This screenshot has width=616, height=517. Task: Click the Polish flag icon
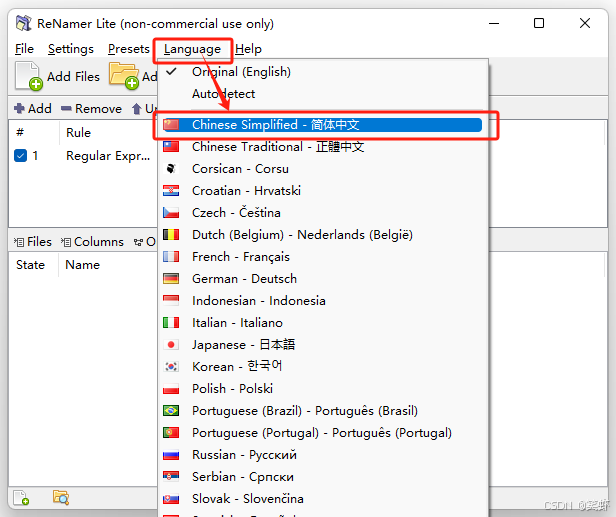171,389
